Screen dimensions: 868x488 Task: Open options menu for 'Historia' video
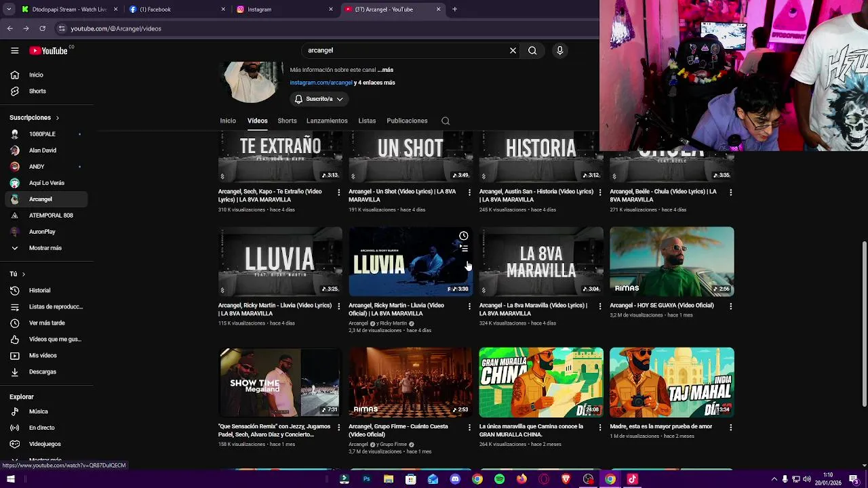click(x=599, y=192)
